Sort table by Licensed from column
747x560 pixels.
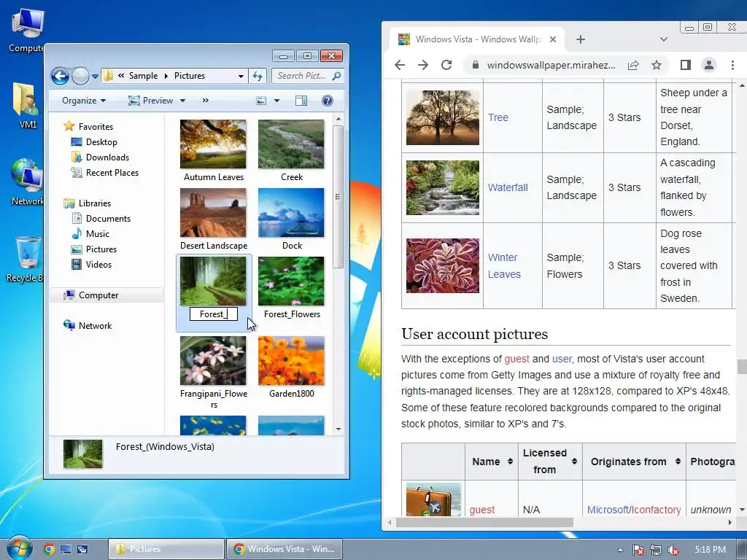click(550, 462)
